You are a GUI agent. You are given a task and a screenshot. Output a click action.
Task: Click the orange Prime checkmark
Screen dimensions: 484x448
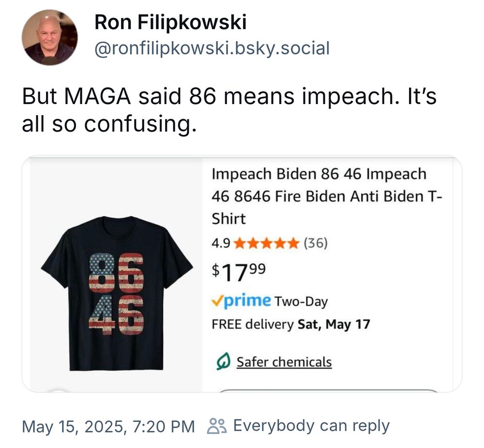coord(217,301)
